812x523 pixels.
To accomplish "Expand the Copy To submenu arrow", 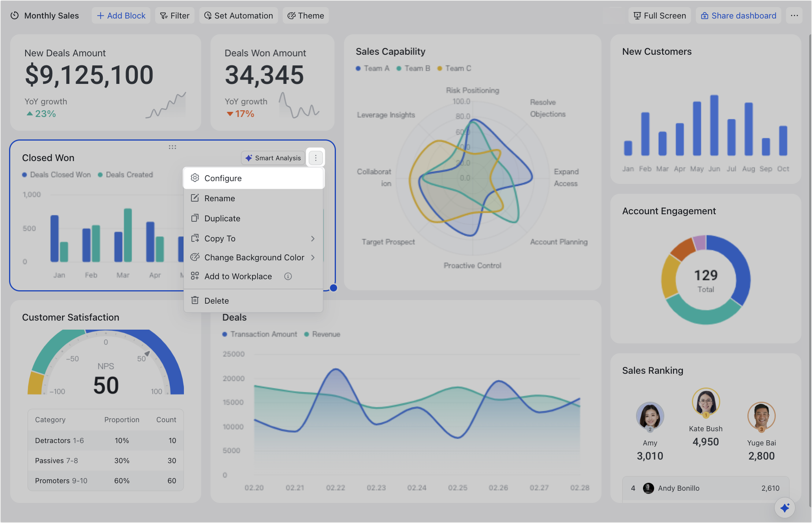I will point(313,239).
